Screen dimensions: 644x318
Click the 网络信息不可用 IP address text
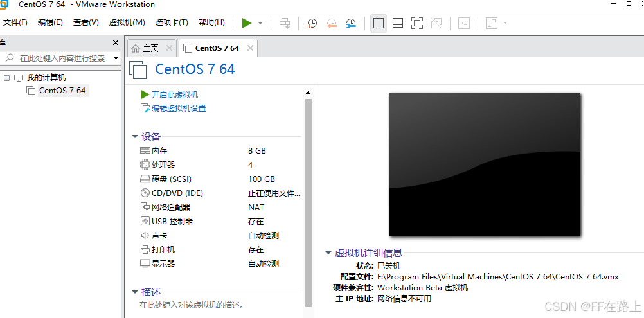click(x=404, y=299)
